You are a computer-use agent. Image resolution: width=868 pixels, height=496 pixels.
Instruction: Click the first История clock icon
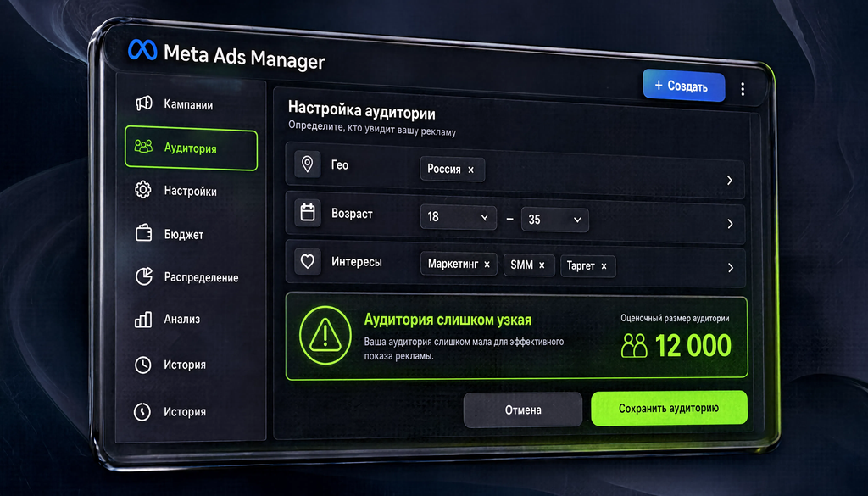[142, 365]
